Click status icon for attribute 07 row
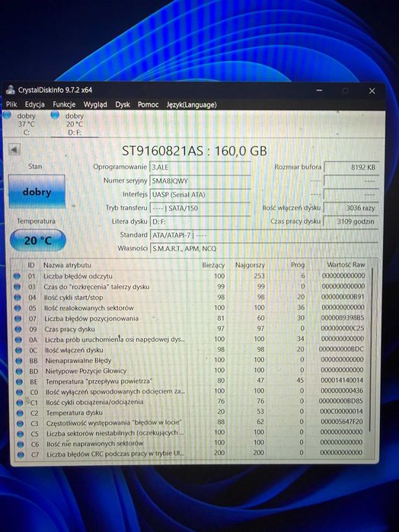The image size is (399, 532). (18, 319)
